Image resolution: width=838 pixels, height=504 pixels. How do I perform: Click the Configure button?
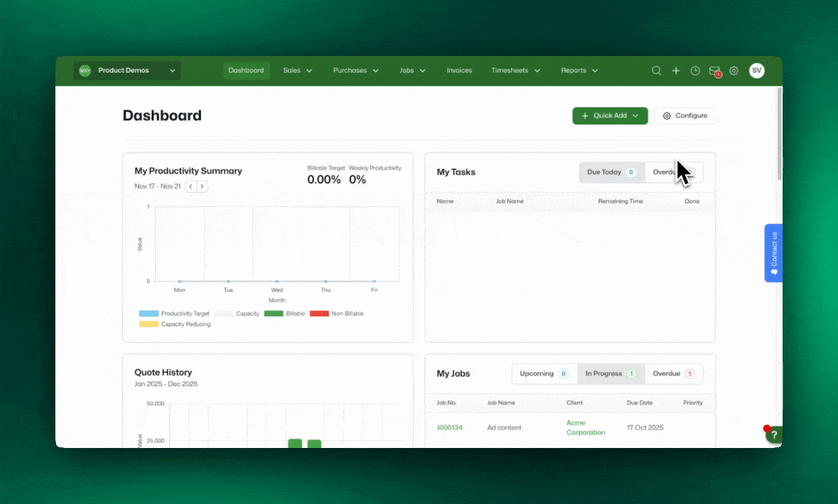pos(685,115)
